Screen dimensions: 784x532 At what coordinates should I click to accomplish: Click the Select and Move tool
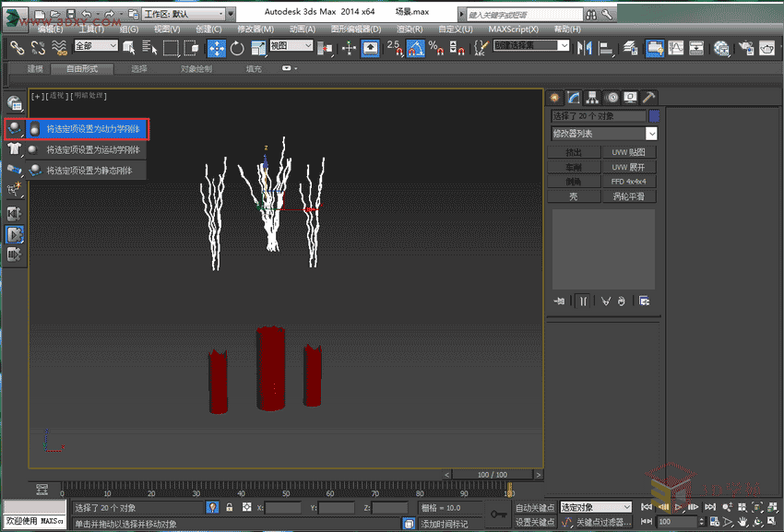click(x=217, y=48)
